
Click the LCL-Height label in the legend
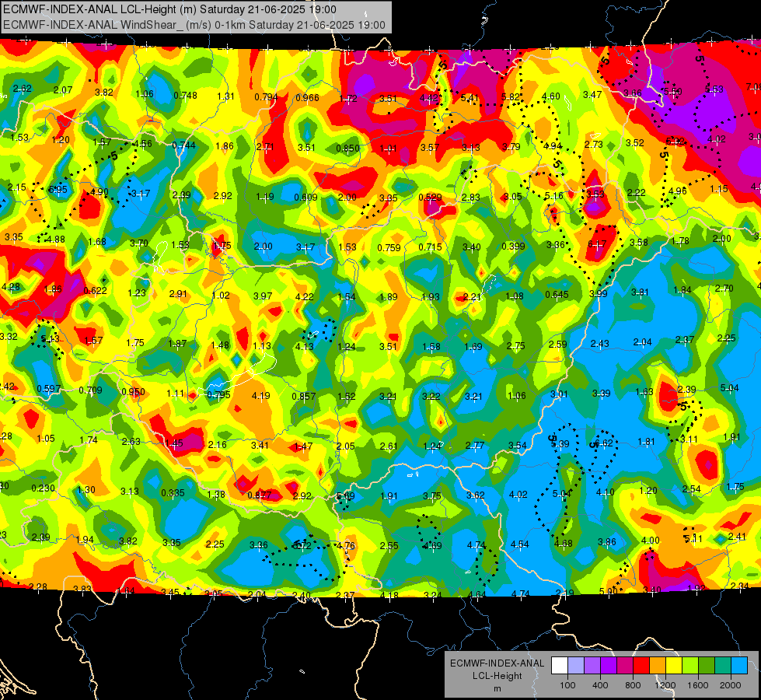[x=497, y=676]
